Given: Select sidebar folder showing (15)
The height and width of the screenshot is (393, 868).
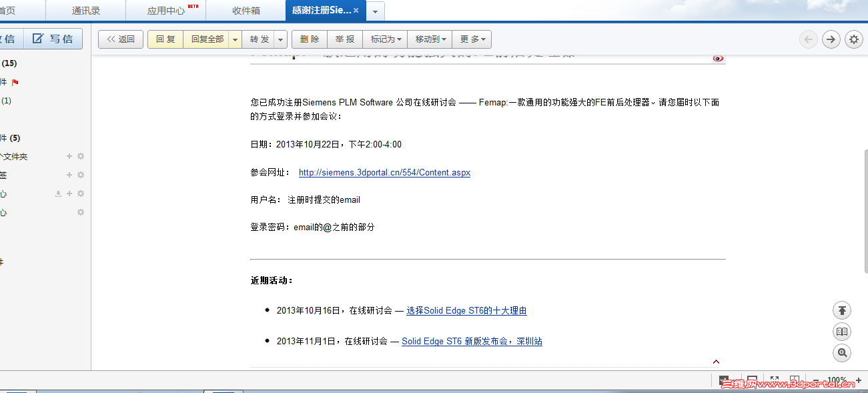Looking at the screenshot, I should 9,63.
